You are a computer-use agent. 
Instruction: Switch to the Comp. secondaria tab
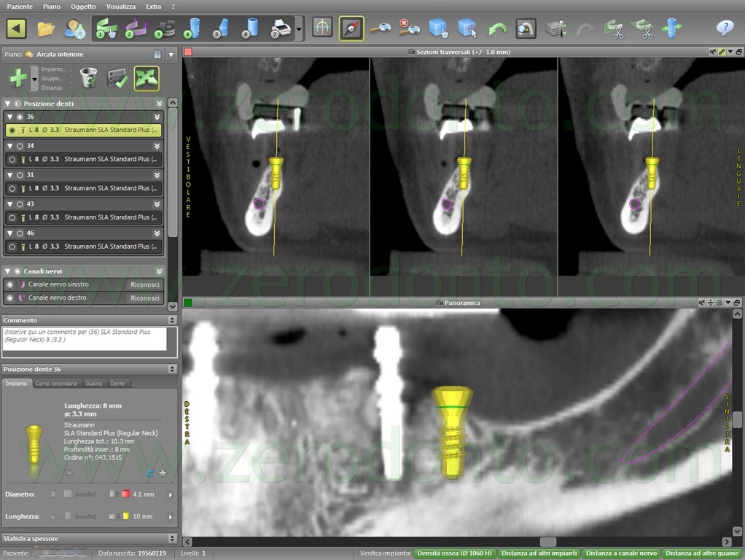[x=56, y=384]
